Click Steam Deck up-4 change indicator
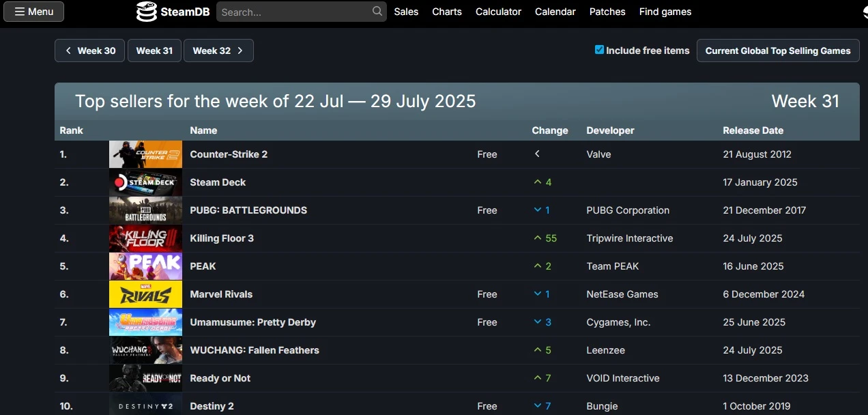 click(x=542, y=182)
